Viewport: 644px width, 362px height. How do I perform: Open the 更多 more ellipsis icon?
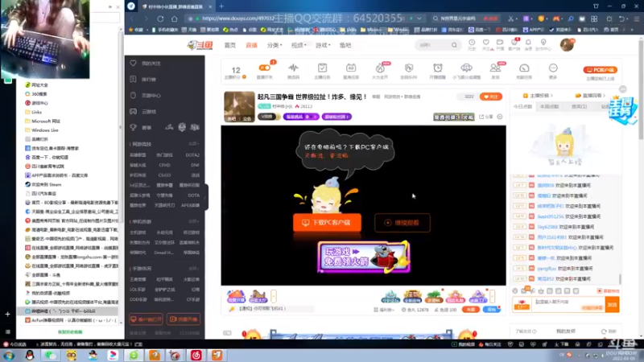(553, 70)
